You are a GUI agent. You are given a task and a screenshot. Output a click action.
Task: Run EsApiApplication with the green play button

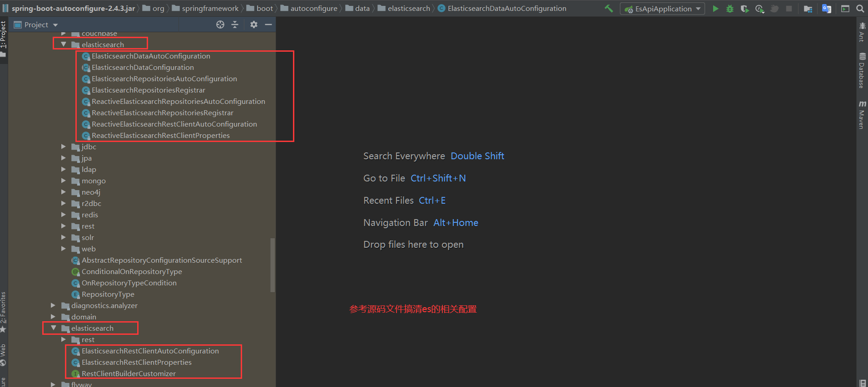point(715,9)
